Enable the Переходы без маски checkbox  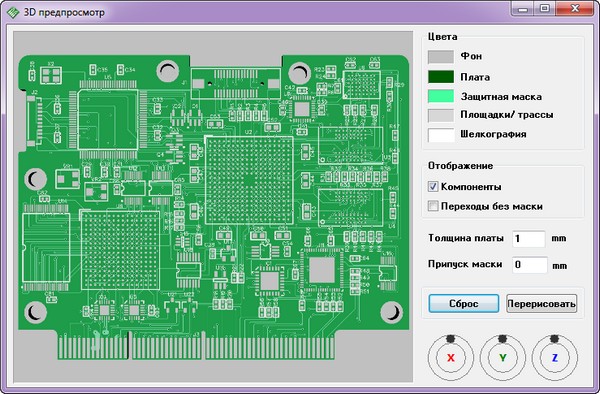(x=433, y=206)
